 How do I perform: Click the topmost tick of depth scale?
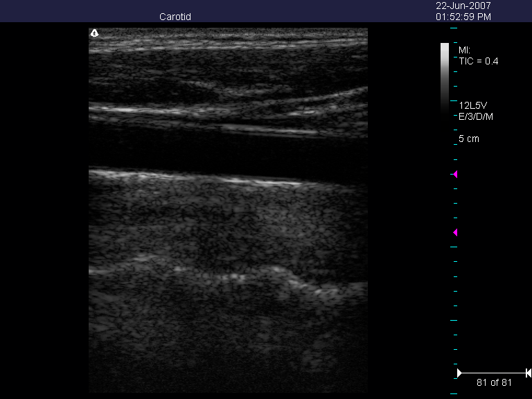(454, 28)
